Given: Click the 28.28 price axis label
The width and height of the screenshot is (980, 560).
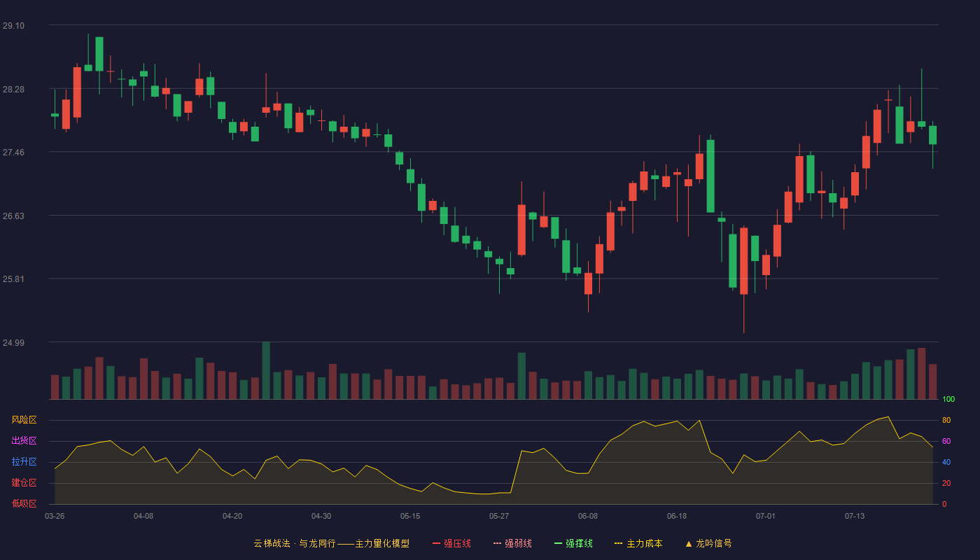Looking at the screenshot, I should (x=13, y=89).
